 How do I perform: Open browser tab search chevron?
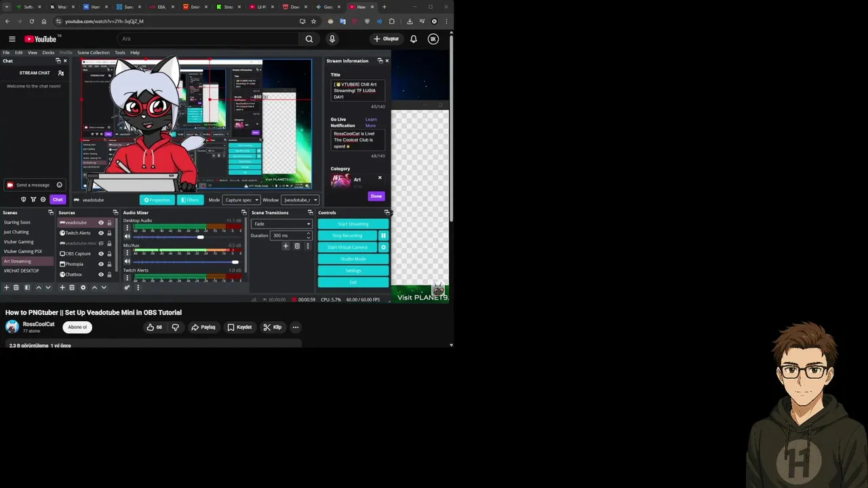pyautogui.click(x=7, y=7)
